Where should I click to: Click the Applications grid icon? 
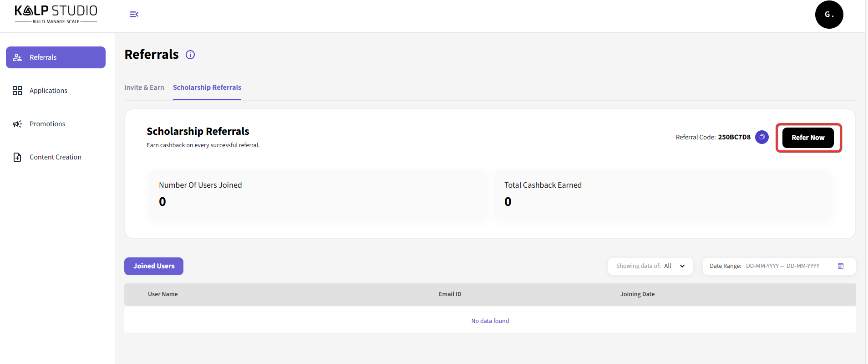pos(17,91)
